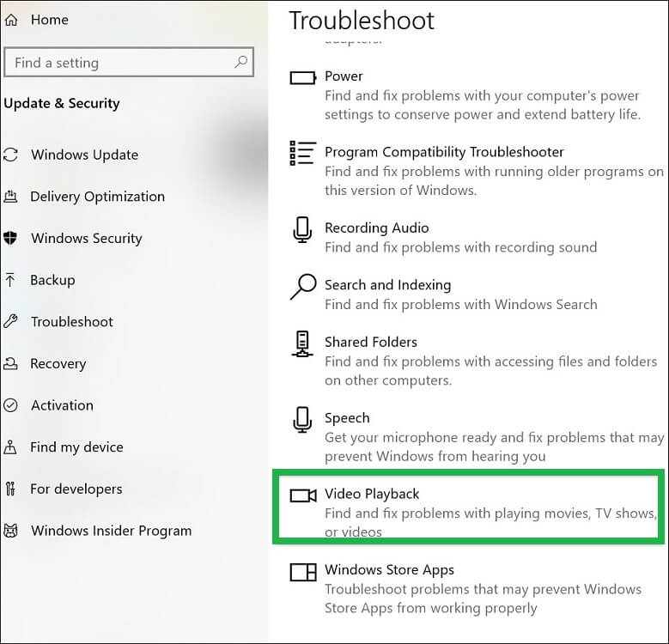Click the Troubleshoot wrench icon
The width and height of the screenshot is (669, 644).
tap(10, 321)
